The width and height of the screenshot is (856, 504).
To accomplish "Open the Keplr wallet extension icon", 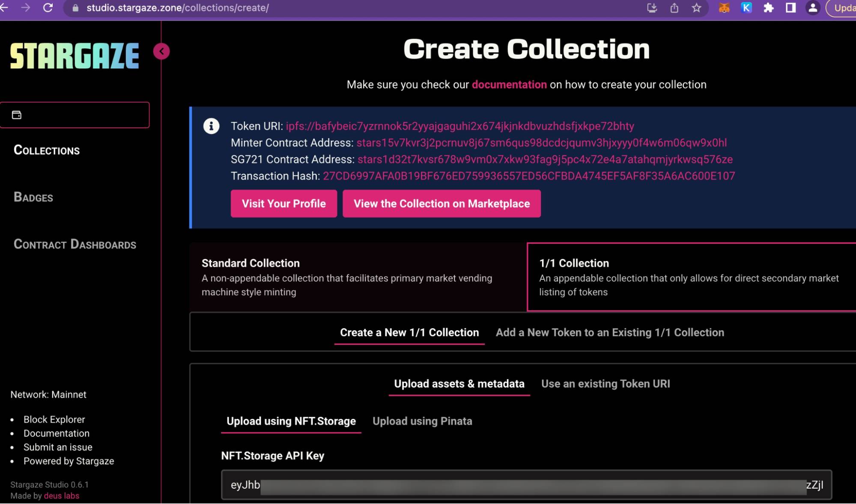I will (x=746, y=8).
